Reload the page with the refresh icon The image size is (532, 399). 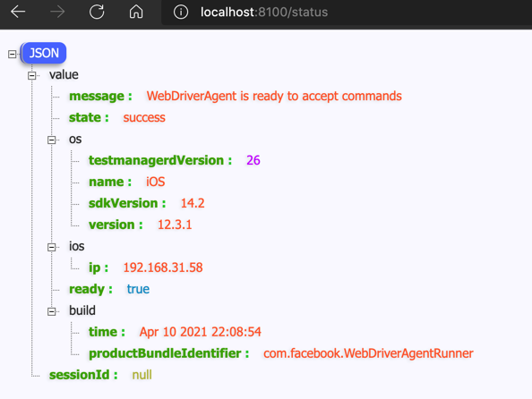tap(97, 12)
